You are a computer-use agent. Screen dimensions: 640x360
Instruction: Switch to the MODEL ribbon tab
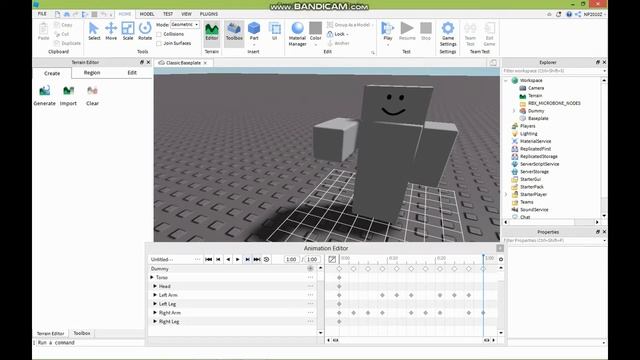[147, 14]
